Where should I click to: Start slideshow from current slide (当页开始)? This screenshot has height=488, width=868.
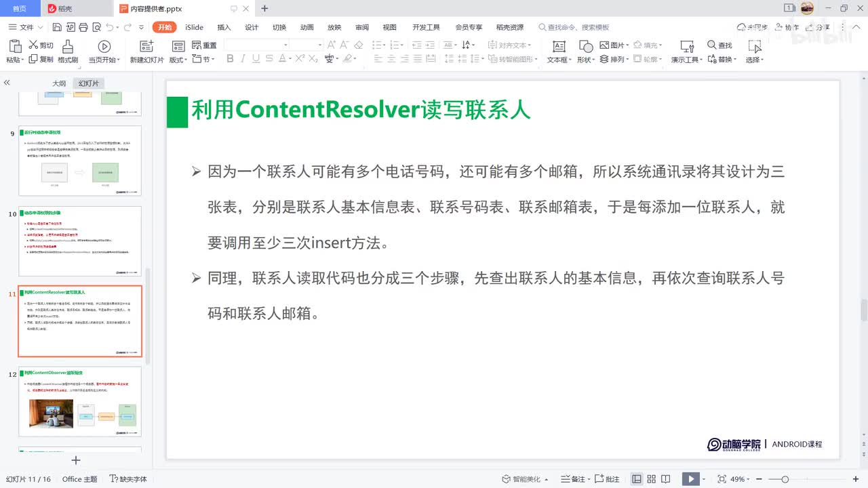point(104,46)
